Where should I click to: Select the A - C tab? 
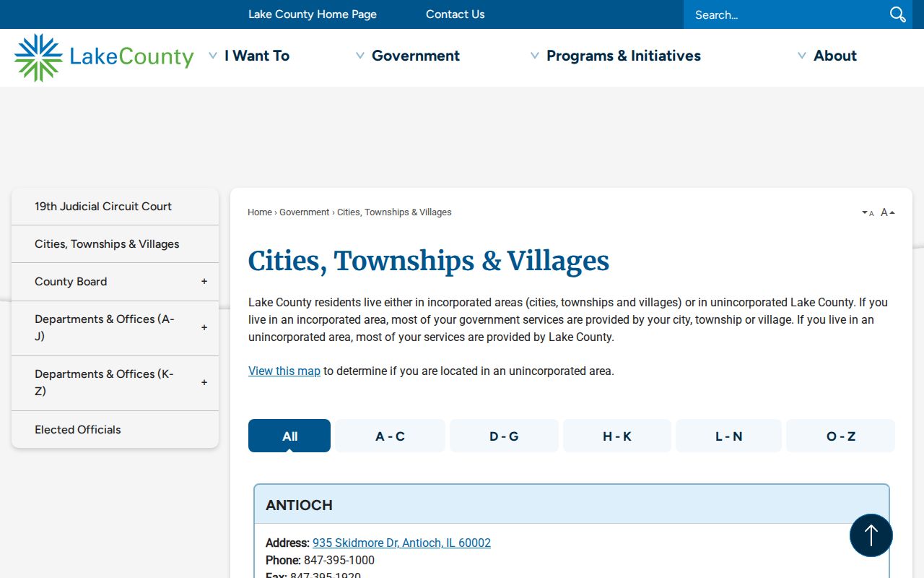point(390,436)
